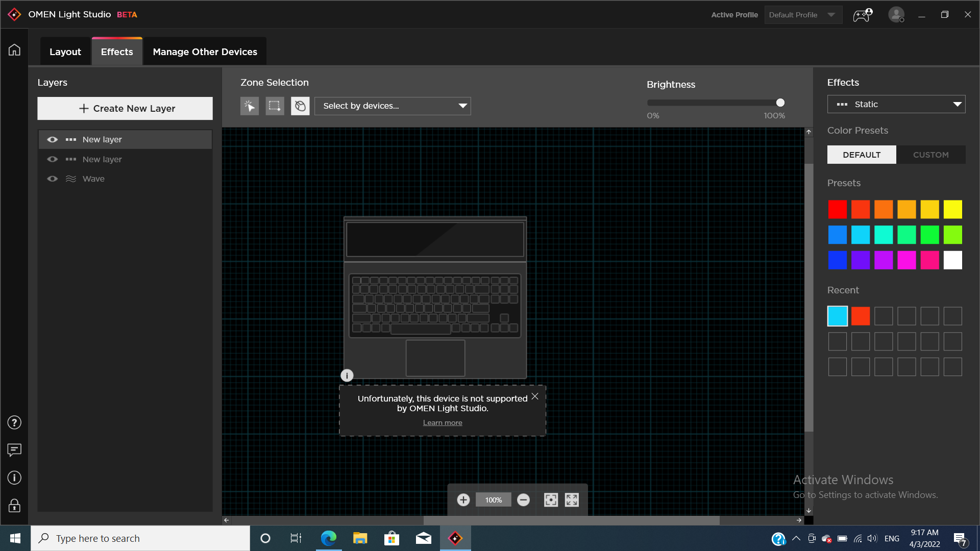Select the click-select zone tool

[250, 106]
